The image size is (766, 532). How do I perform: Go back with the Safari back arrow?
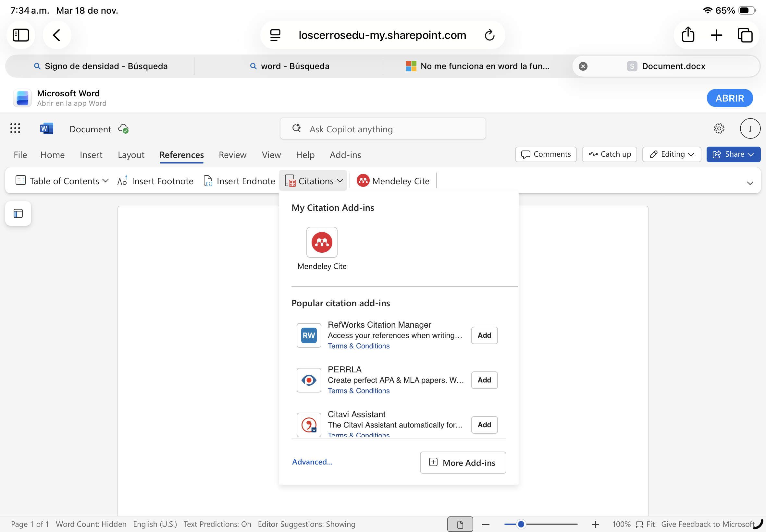(57, 35)
